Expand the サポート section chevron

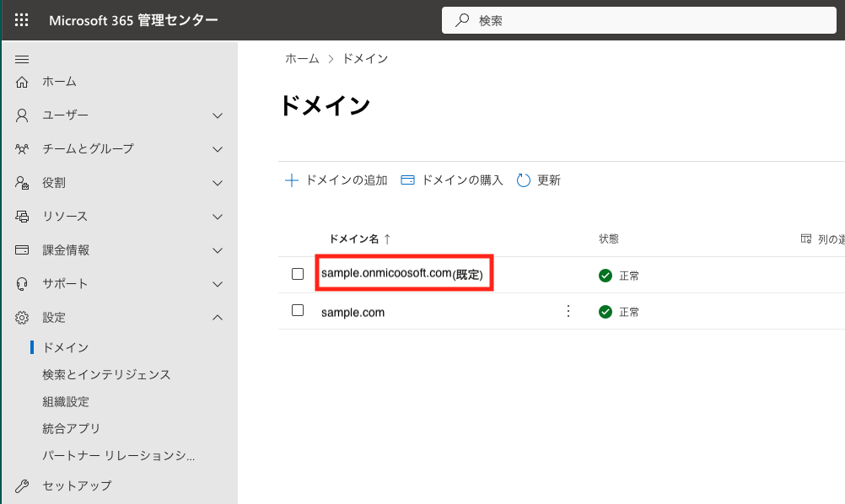pos(218,284)
